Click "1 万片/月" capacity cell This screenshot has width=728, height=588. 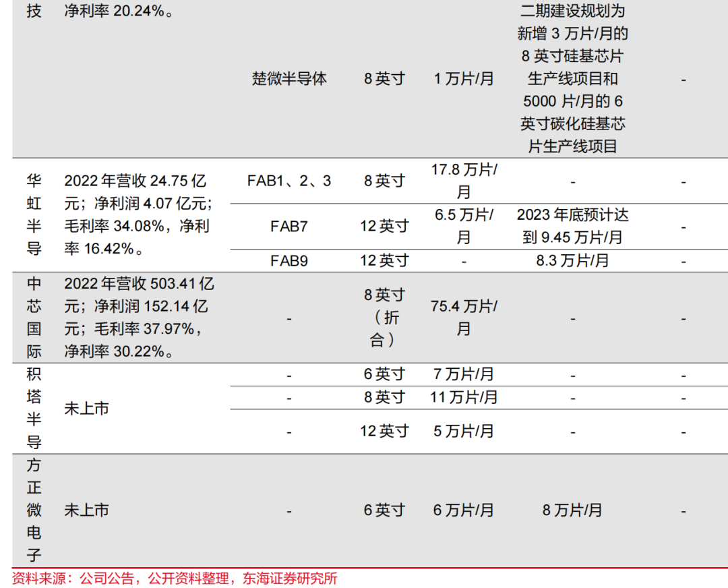coord(464,79)
